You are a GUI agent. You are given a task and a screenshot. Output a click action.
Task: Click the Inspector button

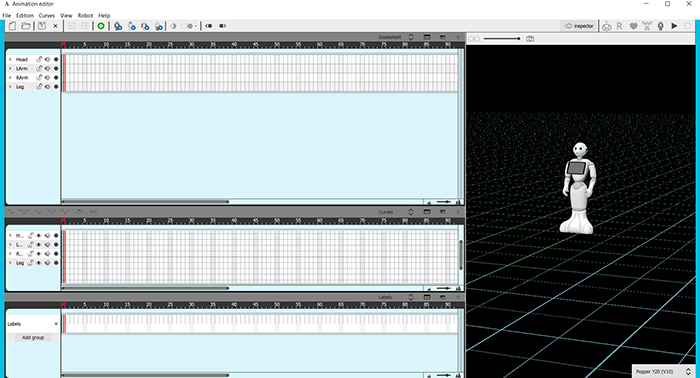coord(579,26)
